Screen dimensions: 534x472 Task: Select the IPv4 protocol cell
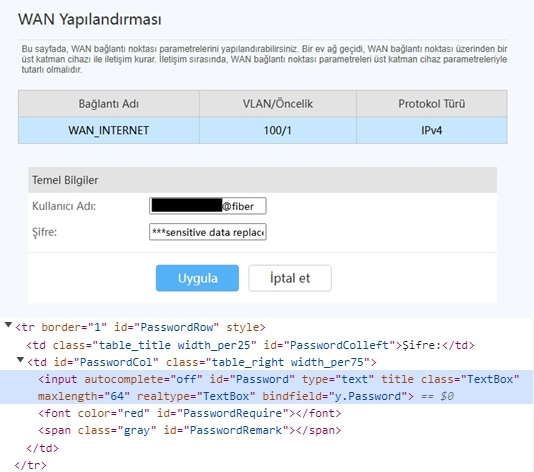pyautogui.click(x=431, y=130)
